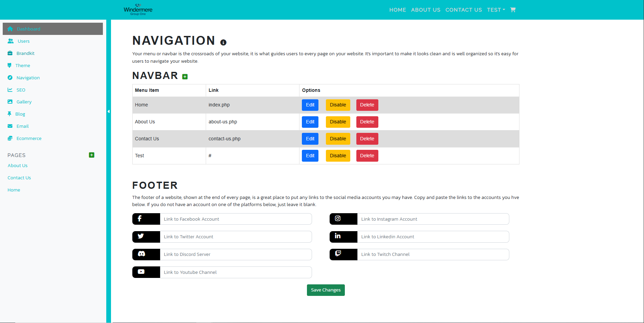Image resolution: width=644 pixels, height=323 pixels.
Task: Click the info icon beside Navigation heading
Action: pyautogui.click(x=223, y=42)
